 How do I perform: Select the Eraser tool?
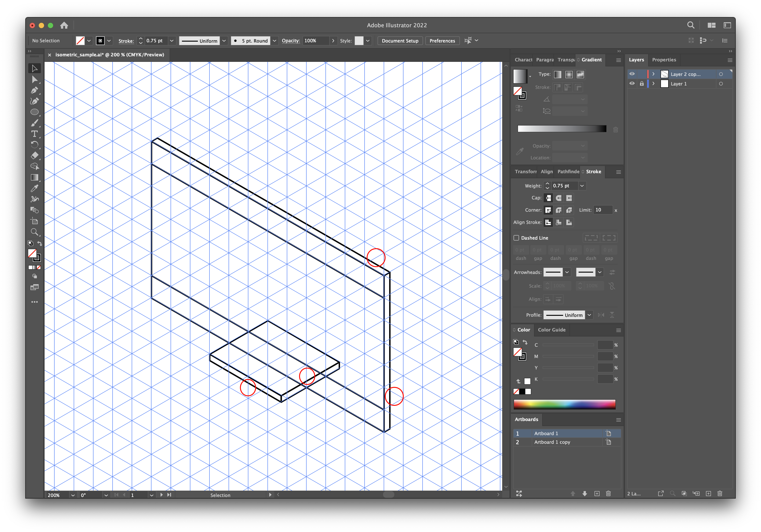[x=35, y=155]
